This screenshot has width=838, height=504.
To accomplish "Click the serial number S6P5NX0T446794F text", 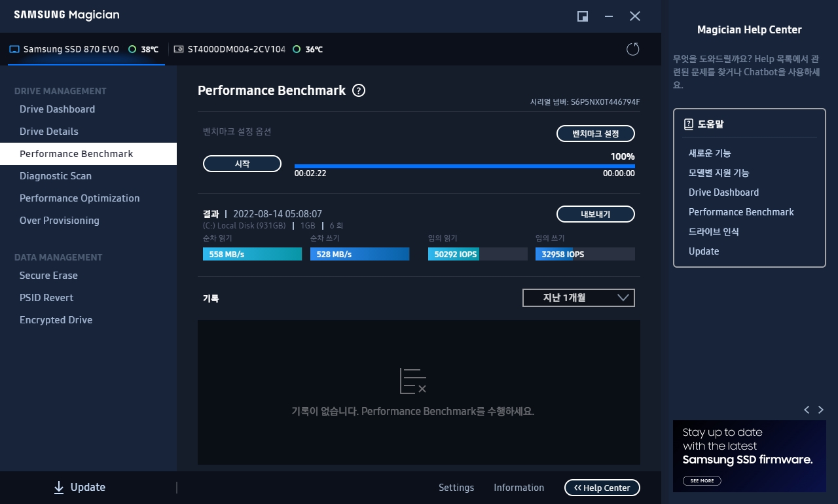I will [x=605, y=102].
